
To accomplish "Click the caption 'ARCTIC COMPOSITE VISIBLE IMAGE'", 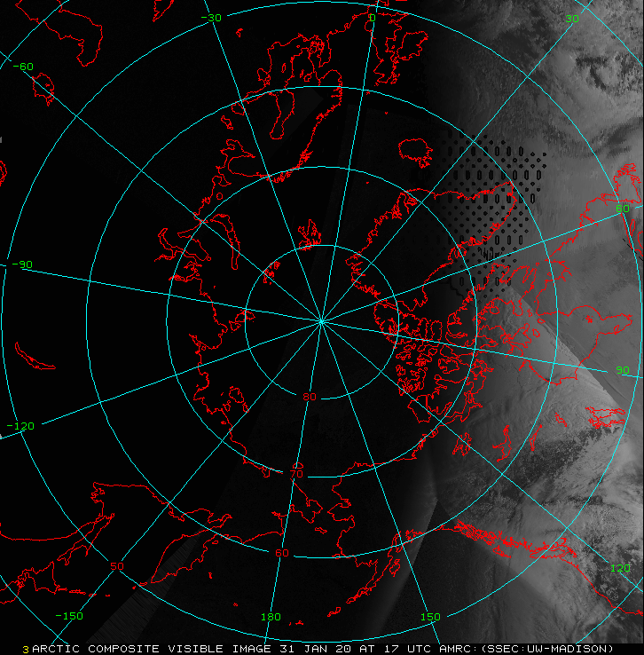I will 152,649.
